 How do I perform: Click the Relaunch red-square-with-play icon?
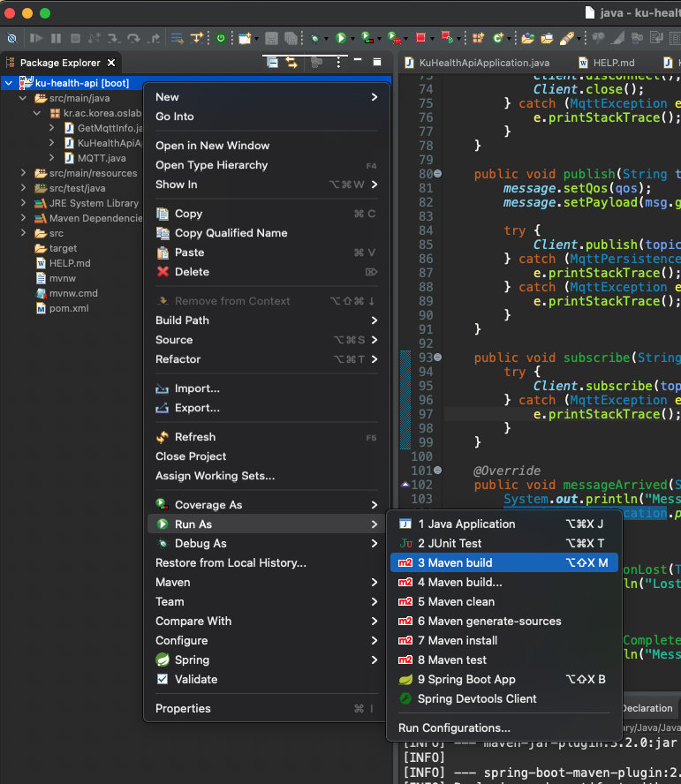point(447,37)
